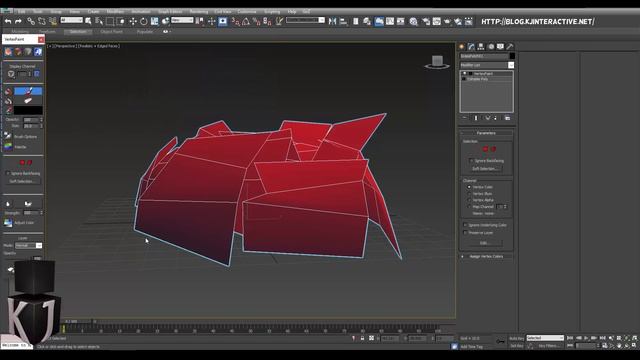Select the Map Channel radio option

(x=469, y=207)
